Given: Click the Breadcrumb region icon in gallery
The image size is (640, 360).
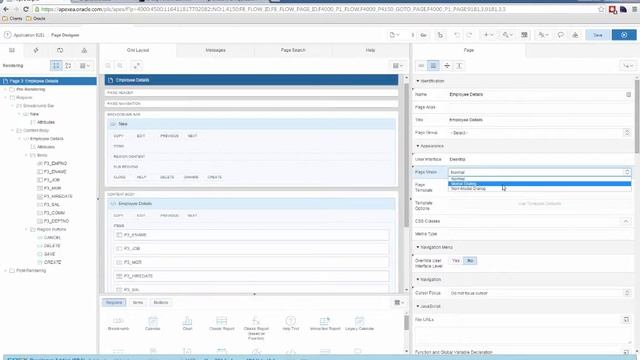Looking at the screenshot, I should point(118,322).
